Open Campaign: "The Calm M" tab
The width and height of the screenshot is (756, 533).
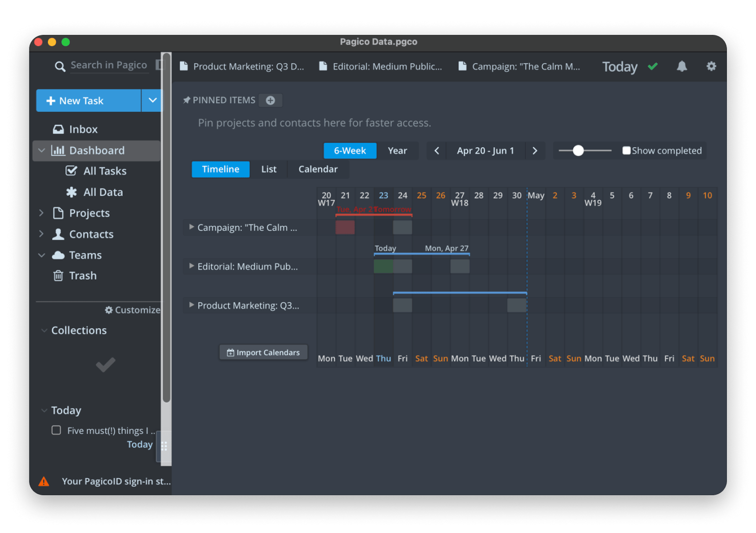click(x=520, y=66)
